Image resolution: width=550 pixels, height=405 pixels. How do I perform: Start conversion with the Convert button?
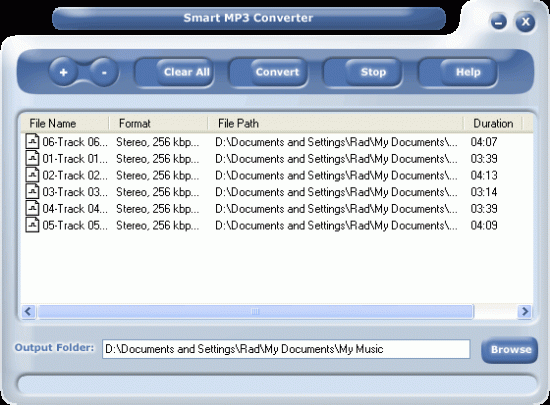coord(279,72)
